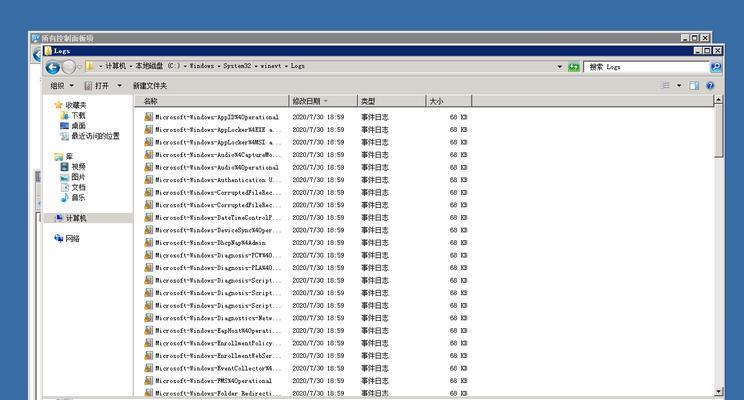Sort by 修改日期 column header
Viewport: 744px width, 400px height.
(x=323, y=101)
